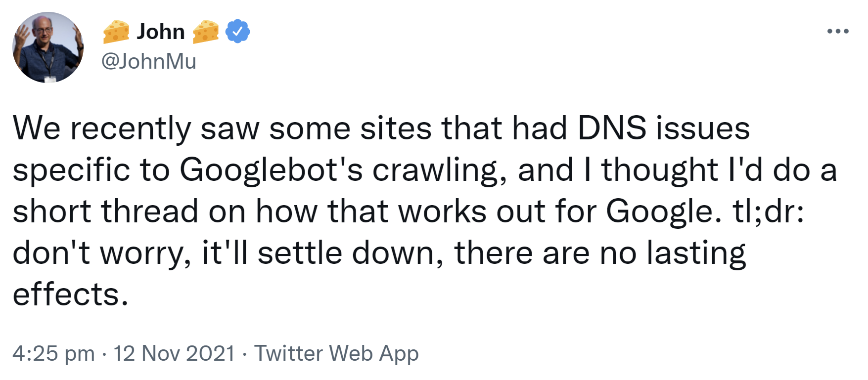This screenshot has height=380, width=868.
Task: Click the last dot of the more menu
Action: click(847, 31)
